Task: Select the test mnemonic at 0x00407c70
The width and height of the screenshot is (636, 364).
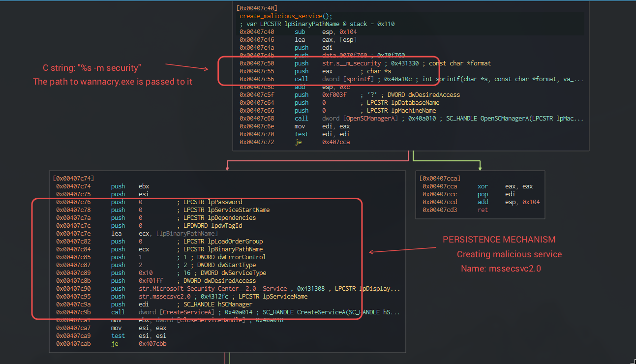Action: coord(302,134)
